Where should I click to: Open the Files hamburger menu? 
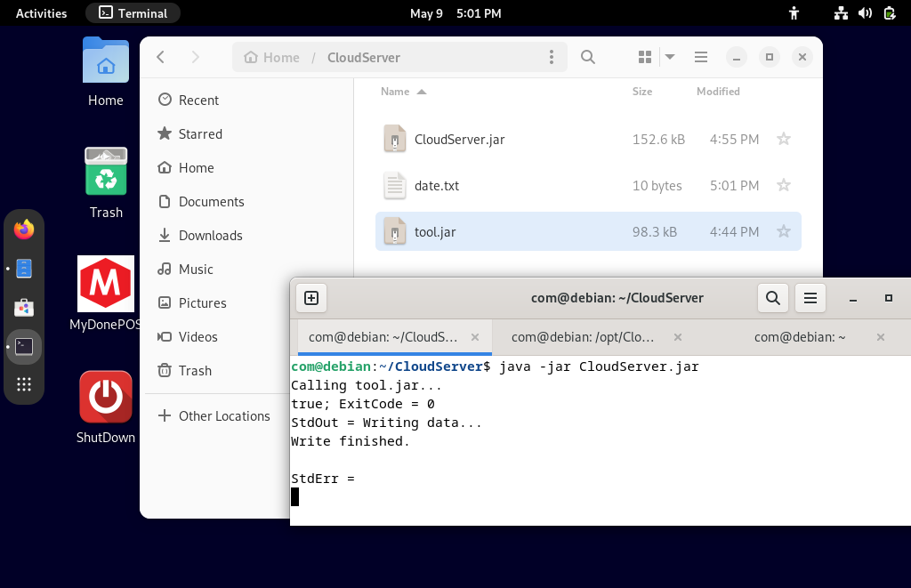coord(701,56)
